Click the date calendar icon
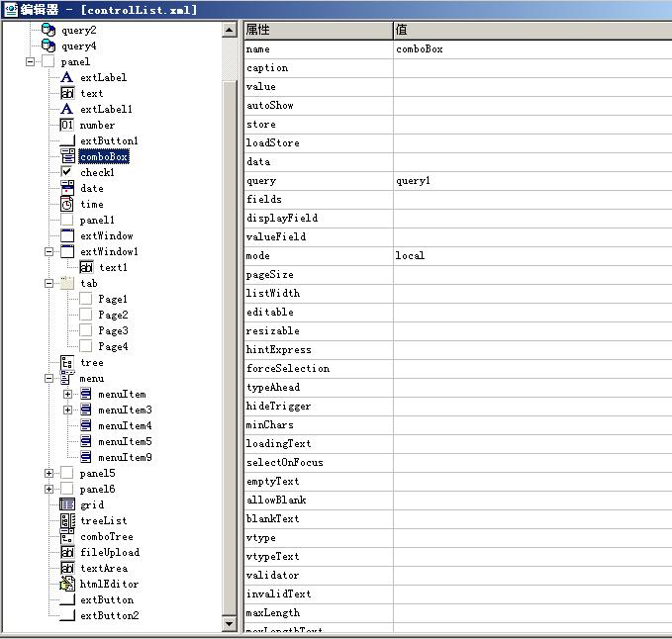This screenshot has height=639, width=672. (67, 189)
